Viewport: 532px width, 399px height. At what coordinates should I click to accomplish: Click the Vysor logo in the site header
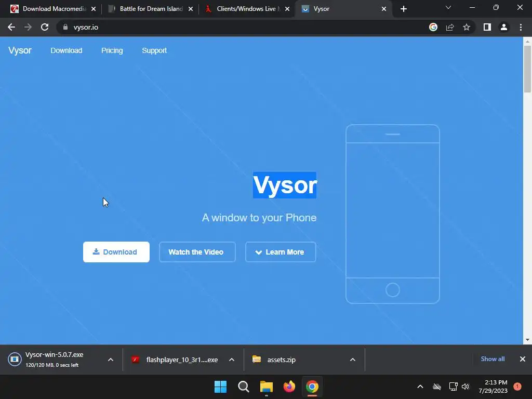point(20,50)
